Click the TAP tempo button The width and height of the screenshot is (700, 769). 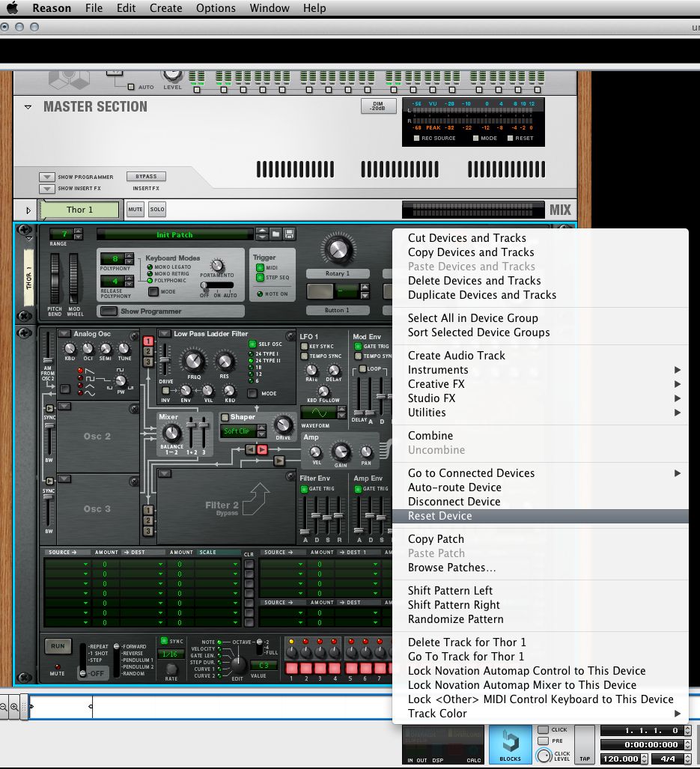[x=585, y=744]
